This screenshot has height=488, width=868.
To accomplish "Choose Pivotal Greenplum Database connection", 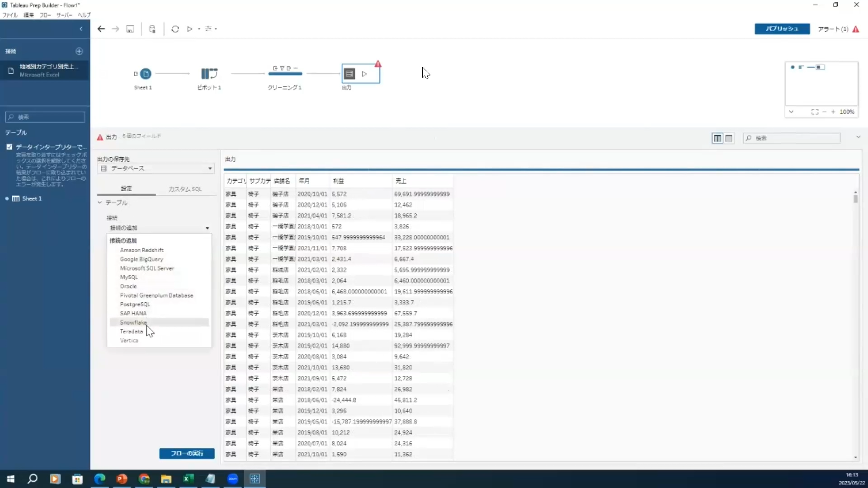I will click(x=156, y=295).
